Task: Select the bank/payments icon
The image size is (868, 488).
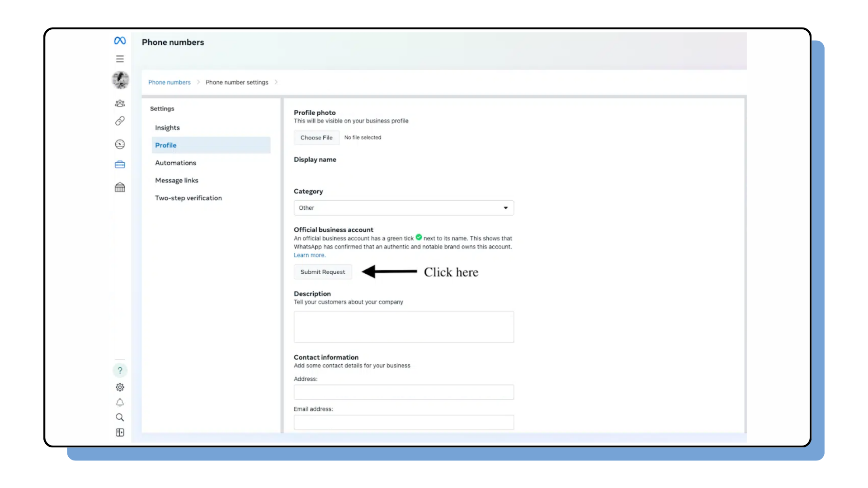Action: [x=120, y=187]
